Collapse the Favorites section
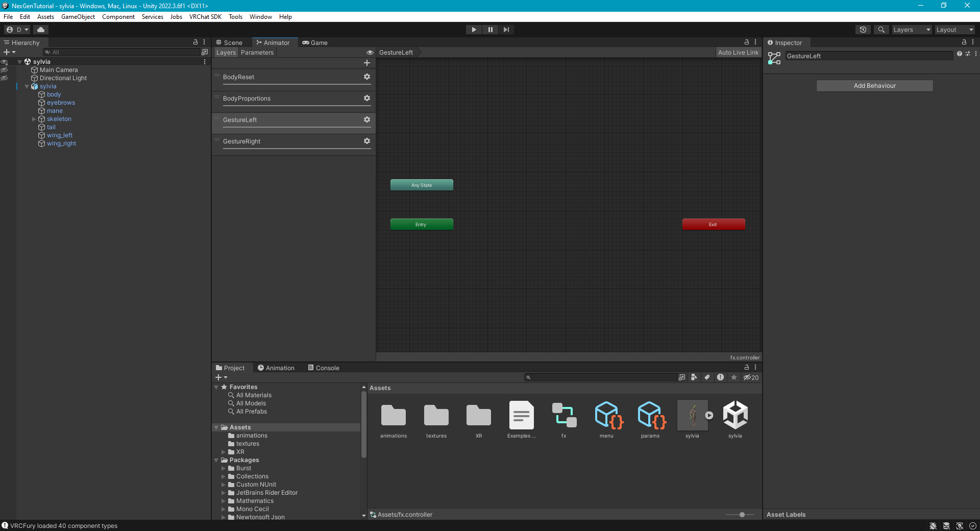This screenshot has width=980, height=531. [216, 387]
